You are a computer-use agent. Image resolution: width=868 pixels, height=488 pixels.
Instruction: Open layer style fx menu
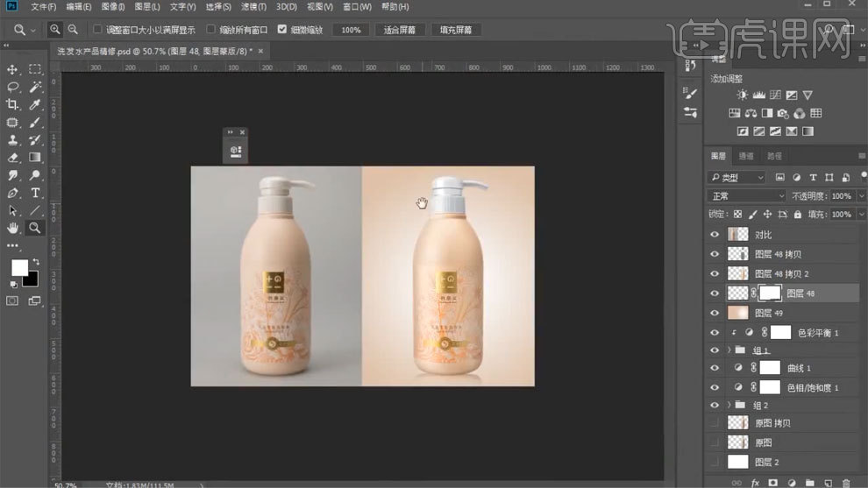coord(755,483)
